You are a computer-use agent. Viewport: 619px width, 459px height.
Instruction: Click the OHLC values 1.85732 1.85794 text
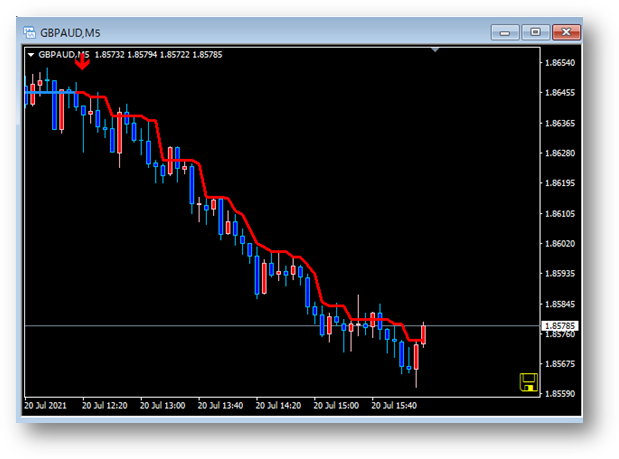point(126,55)
